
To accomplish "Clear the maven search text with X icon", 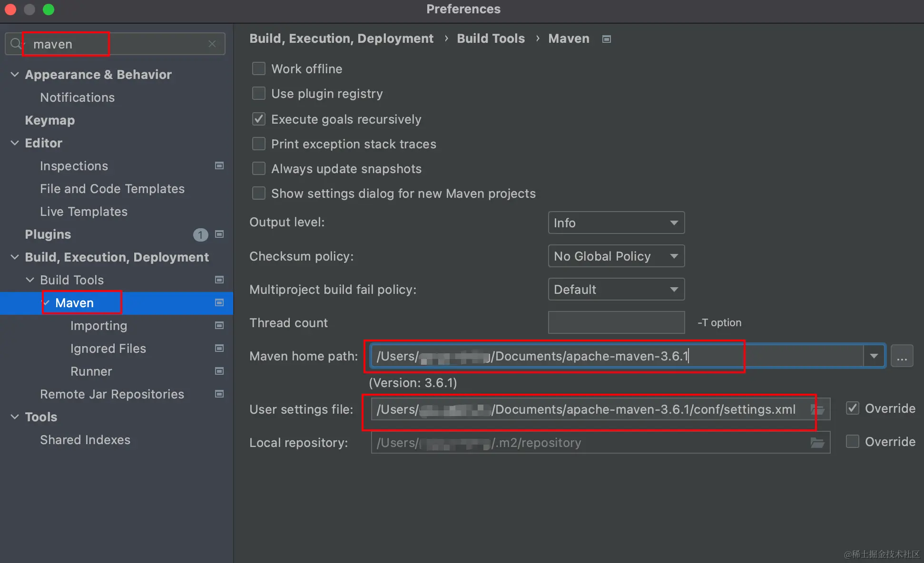I will click(212, 44).
